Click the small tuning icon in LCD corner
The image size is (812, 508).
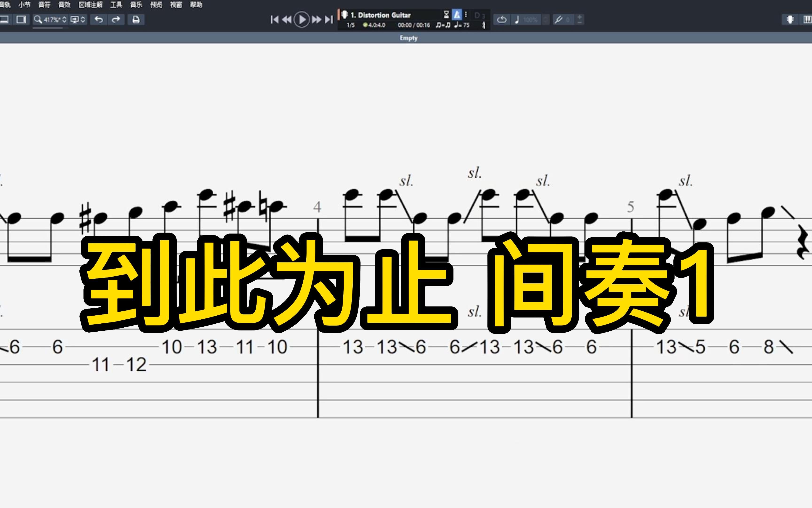[484, 25]
